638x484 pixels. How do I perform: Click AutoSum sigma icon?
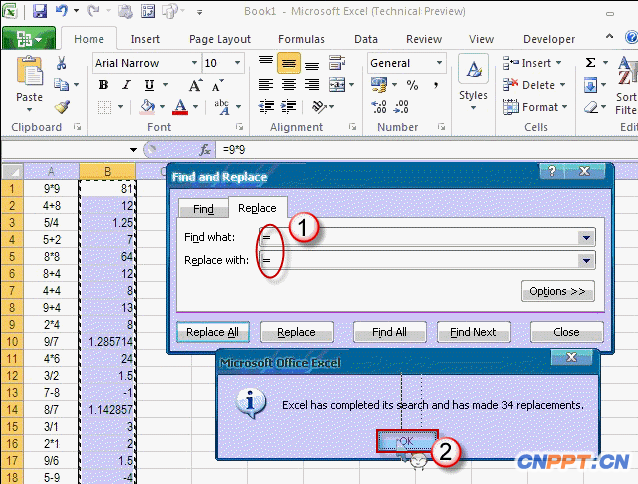click(x=590, y=63)
